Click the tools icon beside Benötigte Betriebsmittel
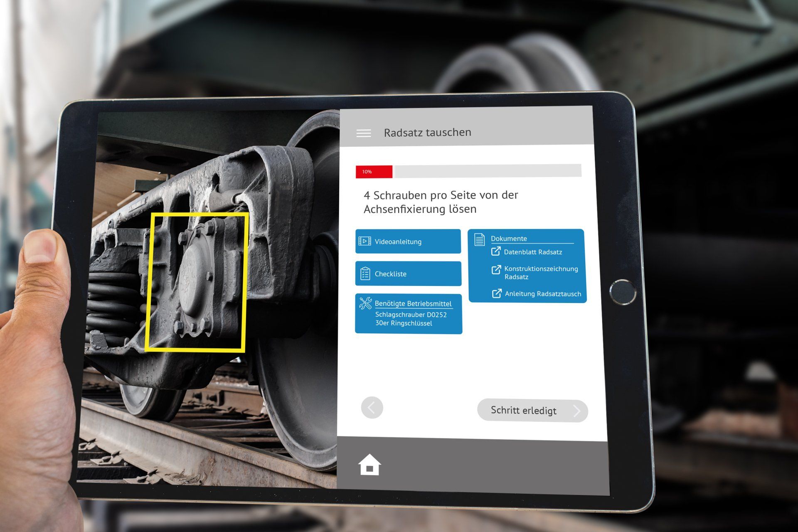This screenshot has width=798, height=532. 365,303
